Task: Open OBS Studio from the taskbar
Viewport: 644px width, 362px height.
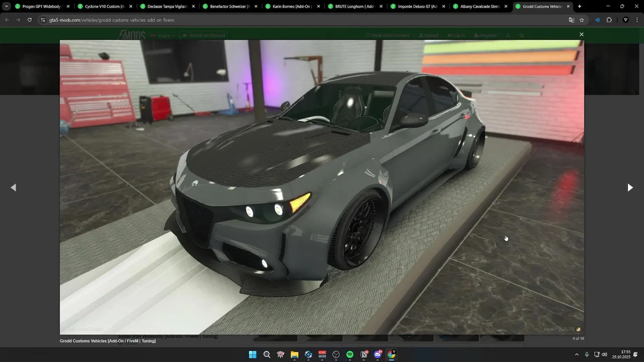Action: coord(336,354)
